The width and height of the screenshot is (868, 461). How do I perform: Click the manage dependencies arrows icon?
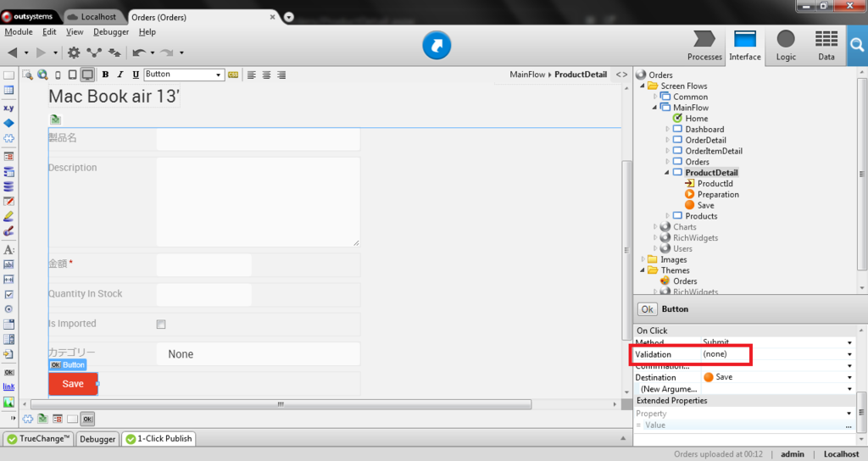tap(114, 53)
